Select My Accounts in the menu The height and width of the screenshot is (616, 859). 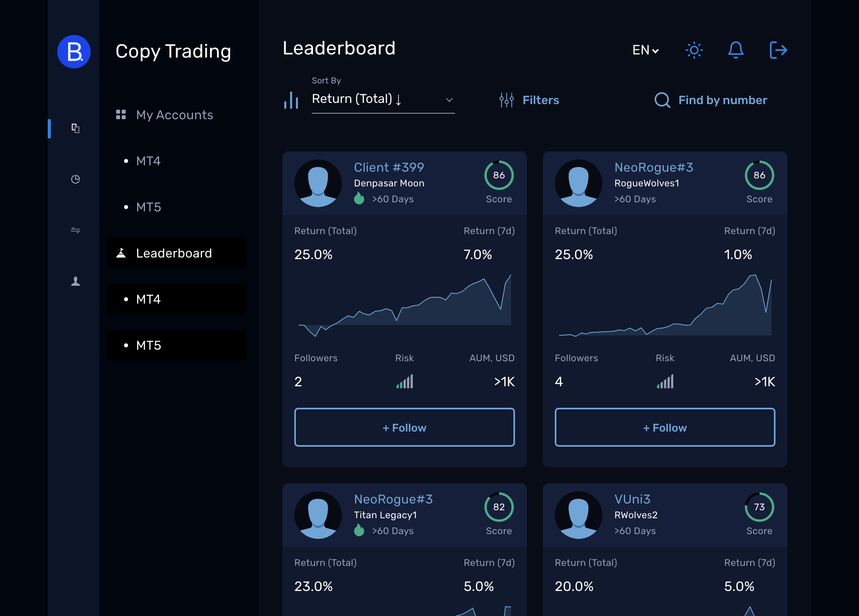tap(177, 115)
